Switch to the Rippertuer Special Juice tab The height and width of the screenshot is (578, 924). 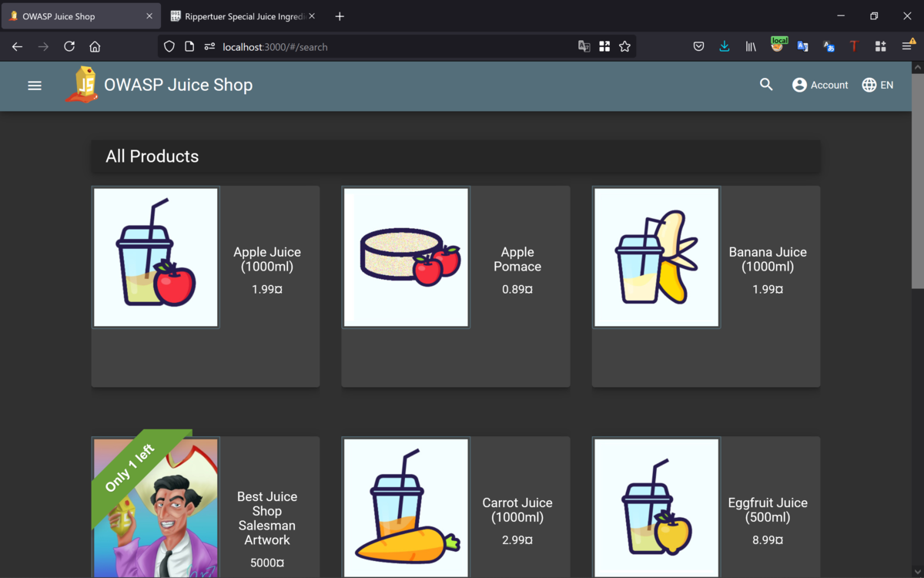click(x=241, y=16)
